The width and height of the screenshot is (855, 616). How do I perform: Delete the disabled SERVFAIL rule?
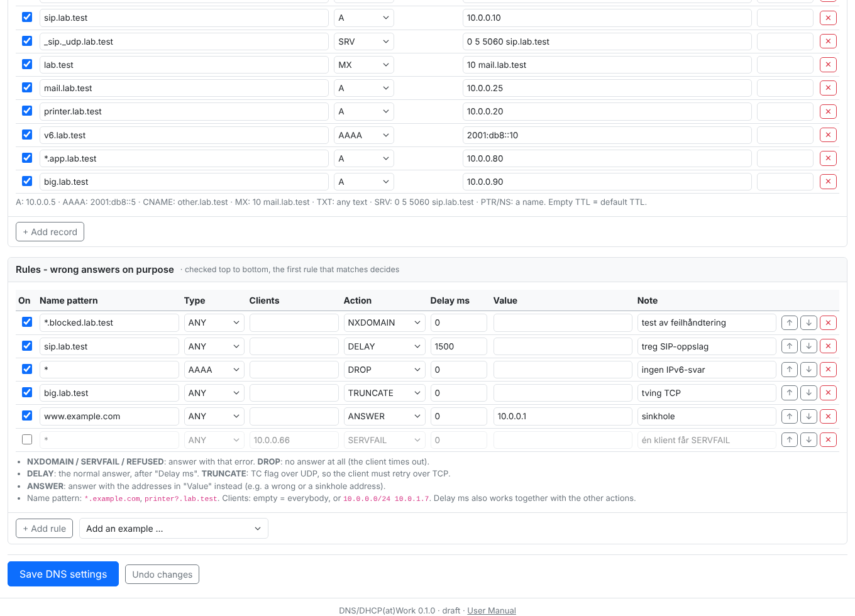point(829,440)
